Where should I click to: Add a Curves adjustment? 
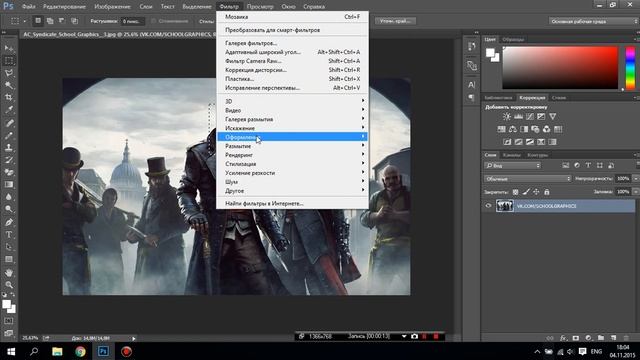point(529,116)
